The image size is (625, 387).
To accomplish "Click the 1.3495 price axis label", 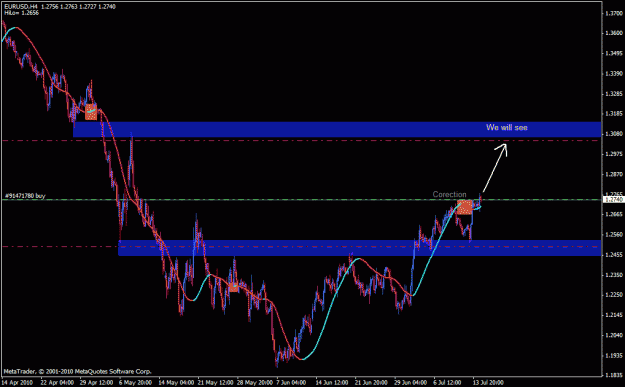I will click(613, 53).
